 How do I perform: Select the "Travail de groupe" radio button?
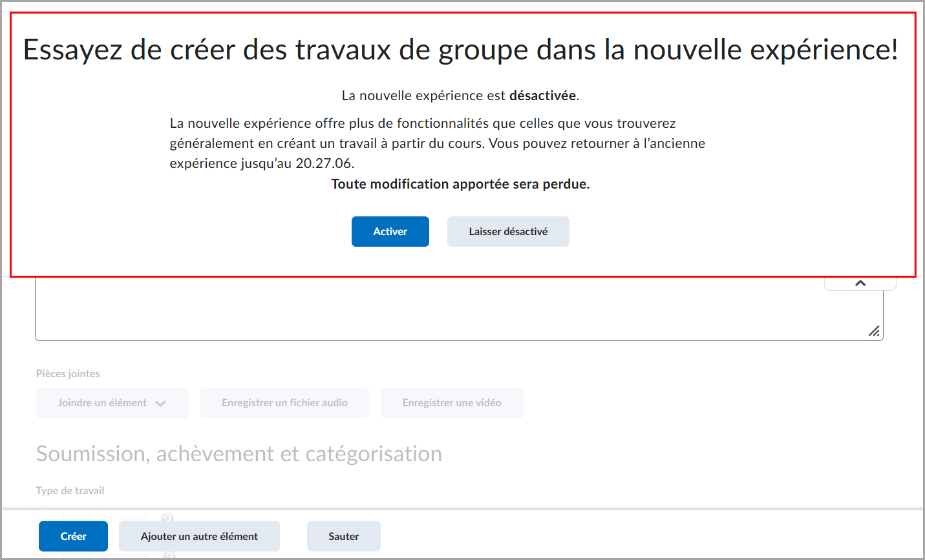[45, 554]
